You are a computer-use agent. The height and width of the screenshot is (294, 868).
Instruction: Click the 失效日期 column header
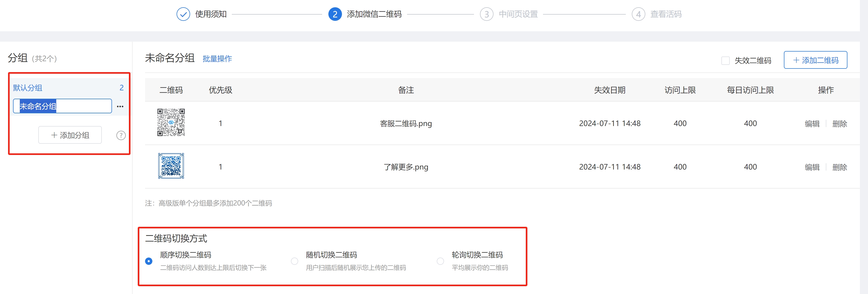(610, 90)
